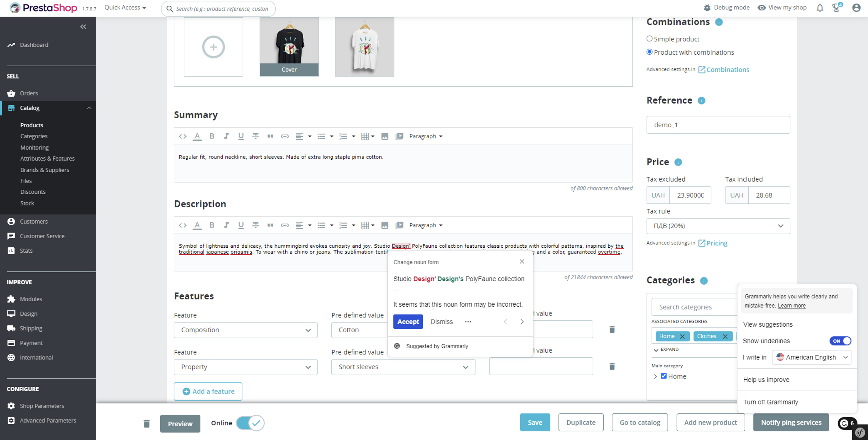Click Description editor underline icon
868x440 pixels.
(x=241, y=225)
